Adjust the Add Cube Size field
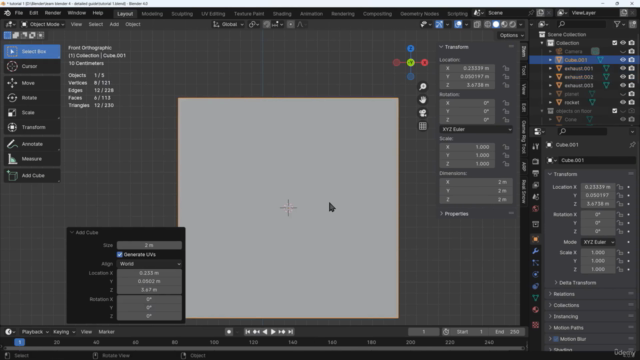The width and height of the screenshot is (640, 360). 149,245
